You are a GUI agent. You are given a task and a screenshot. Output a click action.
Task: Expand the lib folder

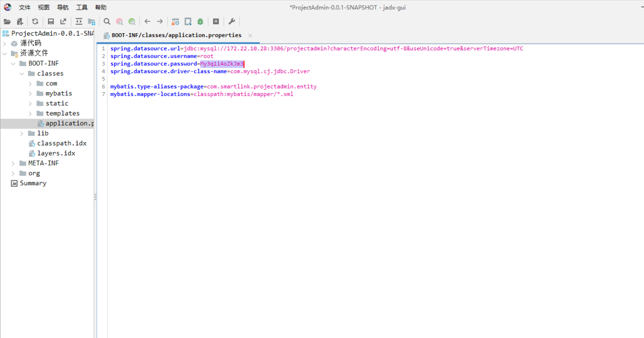pos(22,133)
